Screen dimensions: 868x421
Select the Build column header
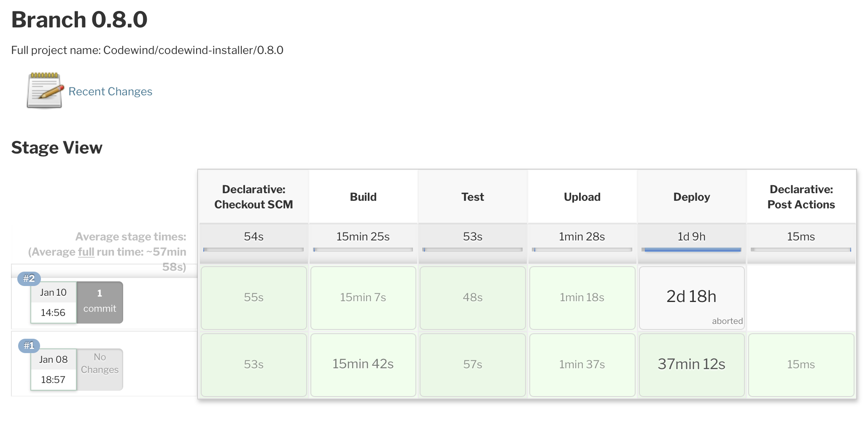(x=363, y=197)
